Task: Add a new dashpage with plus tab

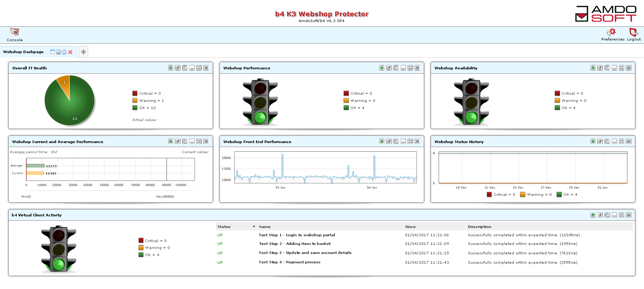Action: point(84,52)
